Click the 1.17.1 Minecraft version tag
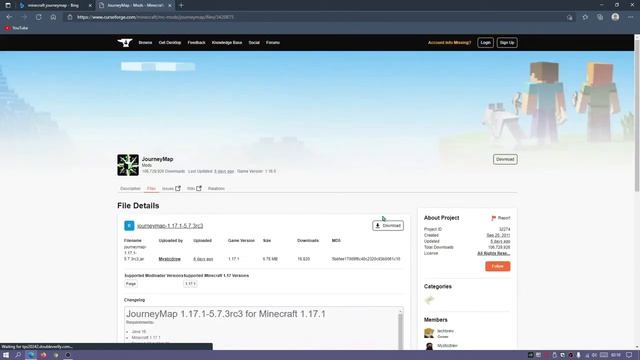This screenshot has height=360, width=640. [x=190, y=284]
